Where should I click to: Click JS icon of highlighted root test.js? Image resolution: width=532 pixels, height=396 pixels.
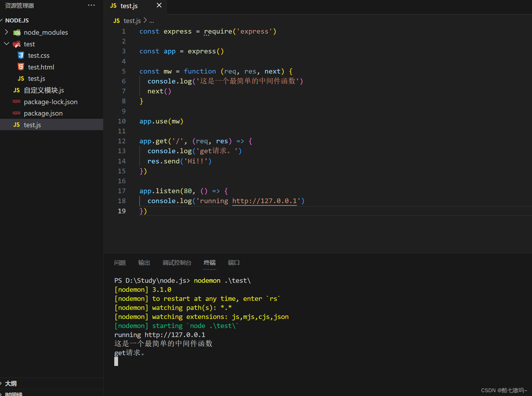click(17, 125)
